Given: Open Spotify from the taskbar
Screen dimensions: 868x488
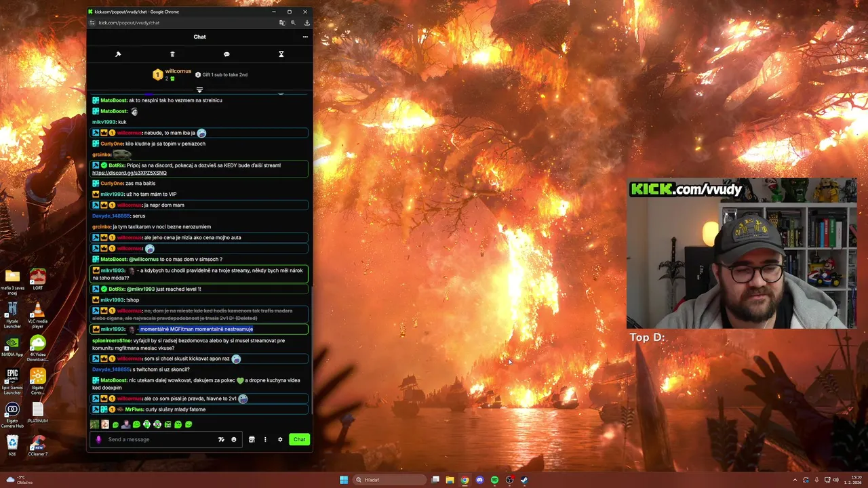Looking at the screenshot, I should (494, 480).
